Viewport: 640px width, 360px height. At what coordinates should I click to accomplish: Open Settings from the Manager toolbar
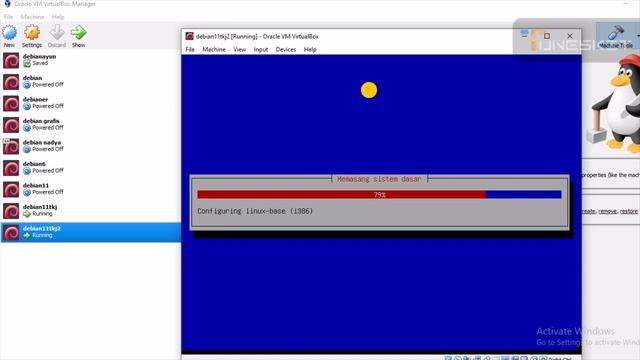32,36
